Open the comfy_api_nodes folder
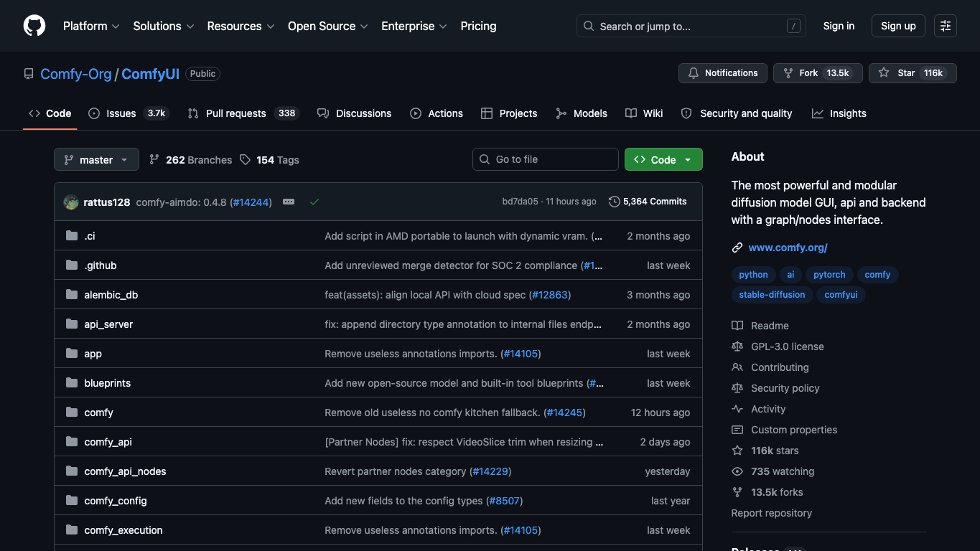980x551 pixels. pyautogui.click(x=125, y=471)
